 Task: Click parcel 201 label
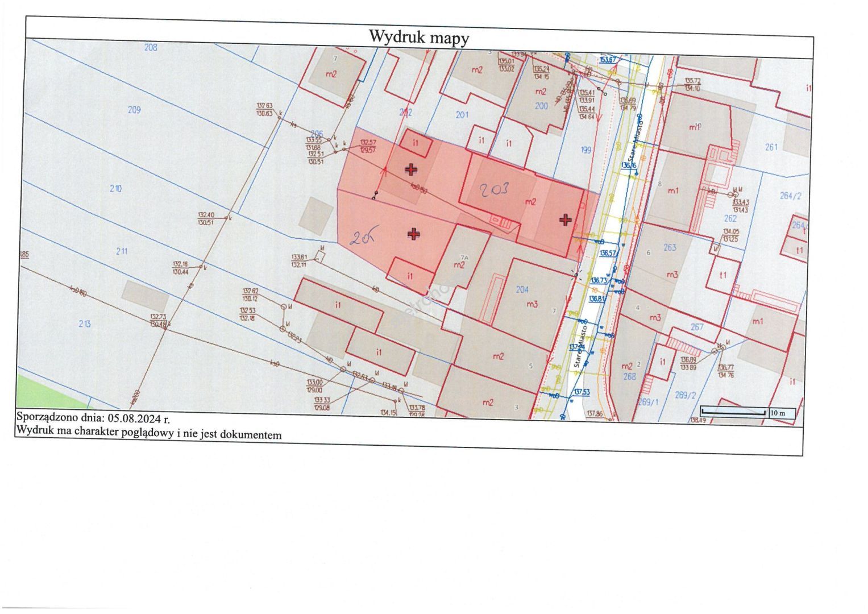[x=462, y=115]
